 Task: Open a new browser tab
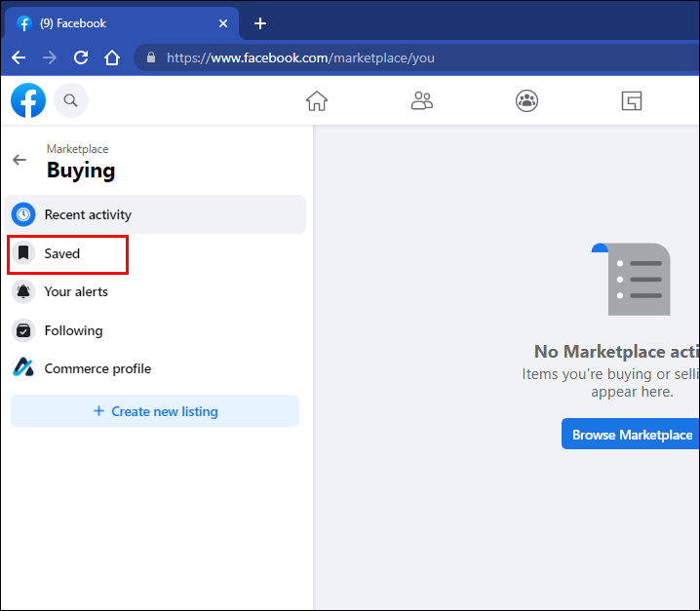click(x=260, y=23)
